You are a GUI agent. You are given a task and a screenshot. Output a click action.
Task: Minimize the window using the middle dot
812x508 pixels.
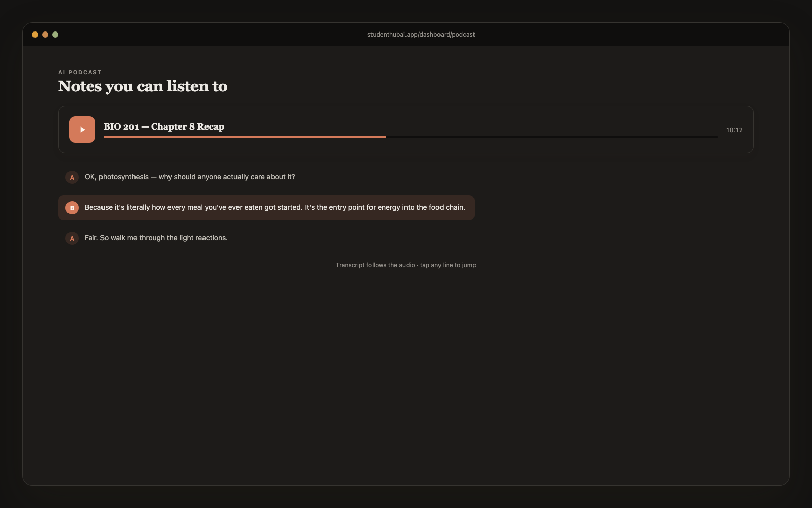tap(45, 35)
